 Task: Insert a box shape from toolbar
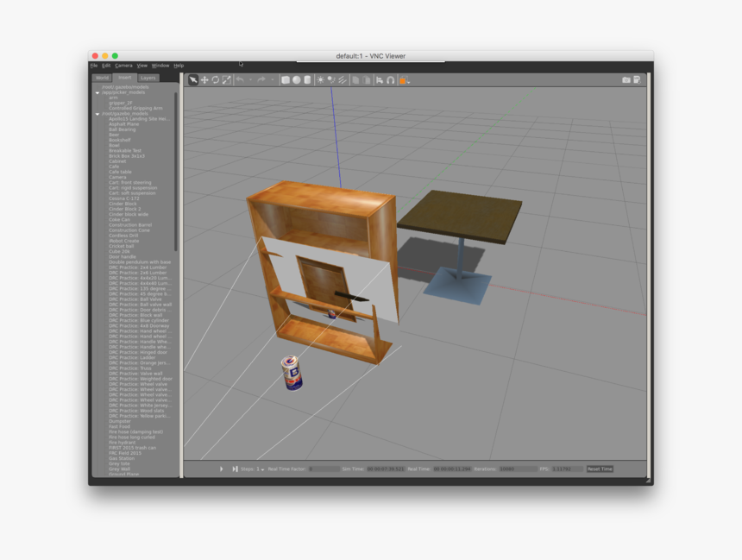click(286, 80)
